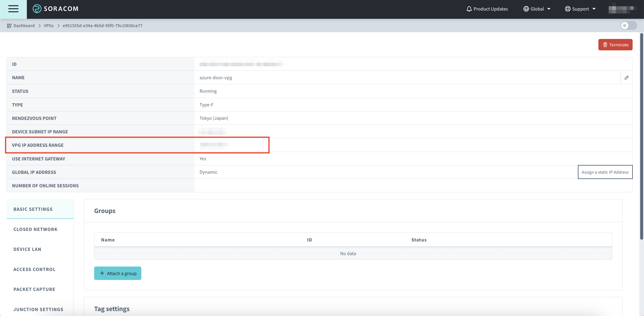Click the Attach a group button
This screenshot has width=644, height=316.
coord(117,273)
